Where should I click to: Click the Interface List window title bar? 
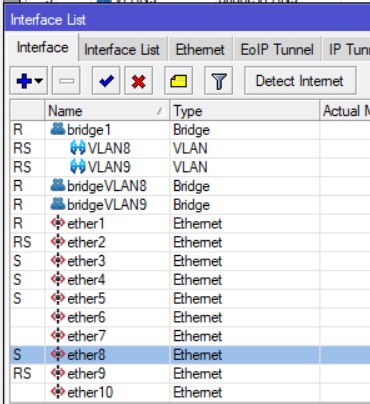click(188, 20)
